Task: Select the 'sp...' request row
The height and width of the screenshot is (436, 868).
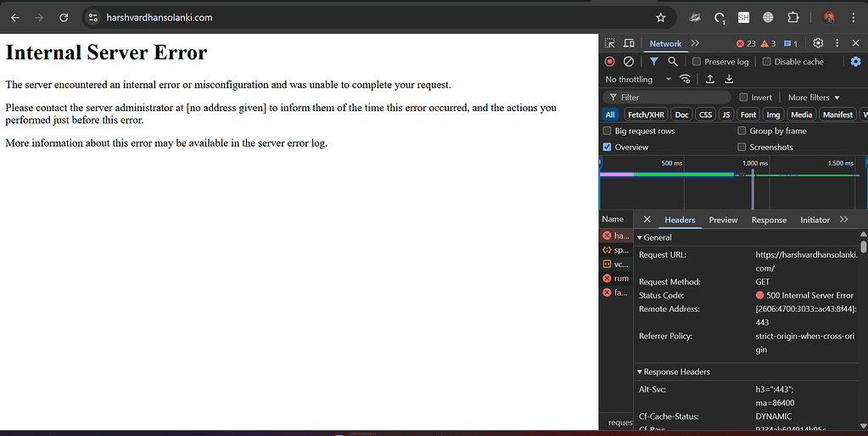Action: click(615, 250)
